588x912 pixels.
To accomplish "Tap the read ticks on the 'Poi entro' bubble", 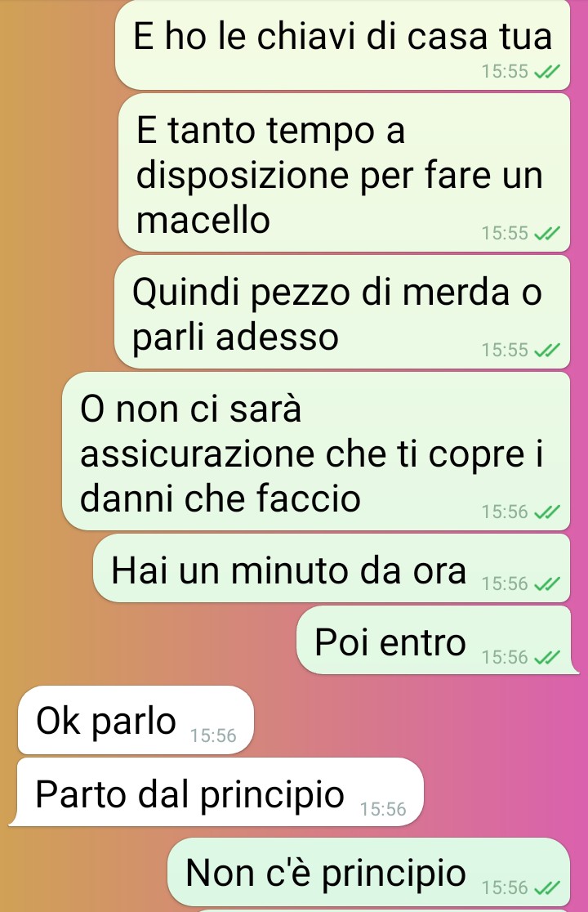I will coord(546,657).
